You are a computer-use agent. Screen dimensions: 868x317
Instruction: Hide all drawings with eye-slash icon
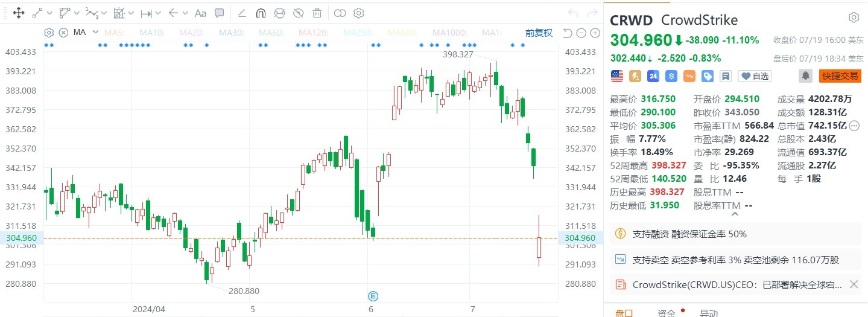pyautogui.click(x=298, y=13)
